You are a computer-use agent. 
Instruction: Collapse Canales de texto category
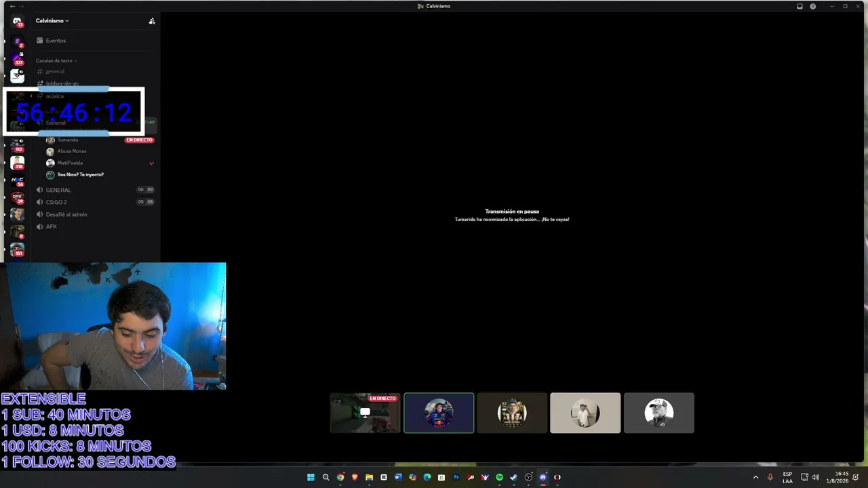56,61
